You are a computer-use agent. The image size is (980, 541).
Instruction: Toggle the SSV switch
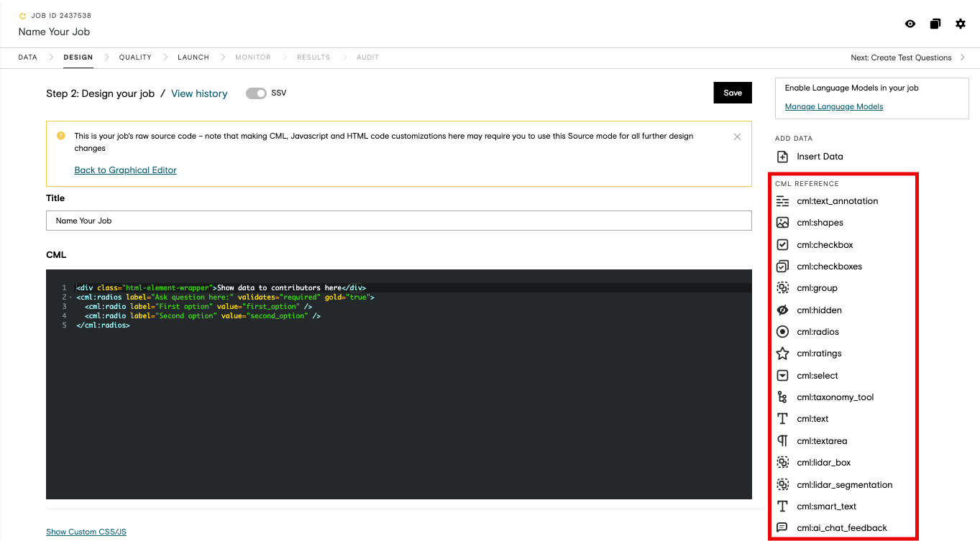(x=256, y=93)
